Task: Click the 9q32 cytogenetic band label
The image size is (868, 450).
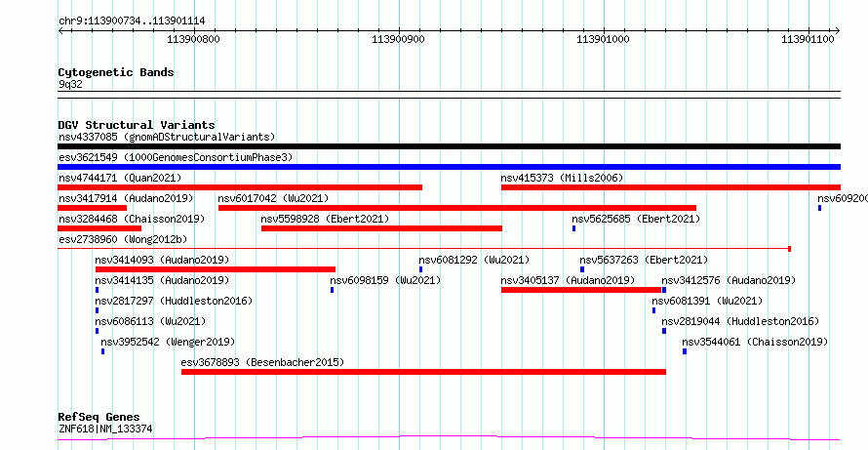Action: pos(70,84)
